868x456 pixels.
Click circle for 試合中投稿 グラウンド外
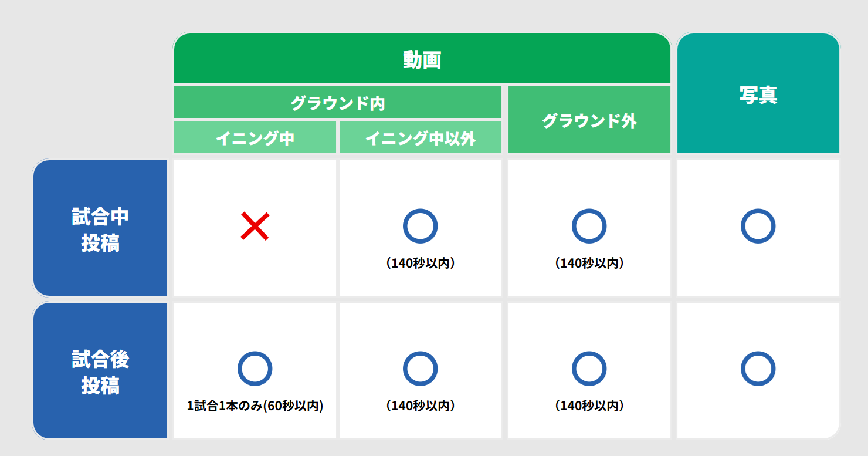pyautogui.click(x=589, y=226)
